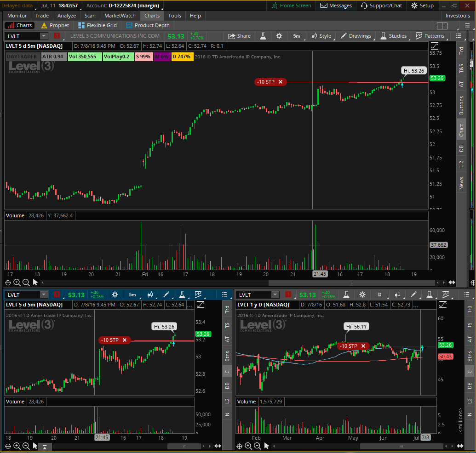Screen dimensions: 476x453
Task: Zoom out on the main chart
Action: [26, 283]
